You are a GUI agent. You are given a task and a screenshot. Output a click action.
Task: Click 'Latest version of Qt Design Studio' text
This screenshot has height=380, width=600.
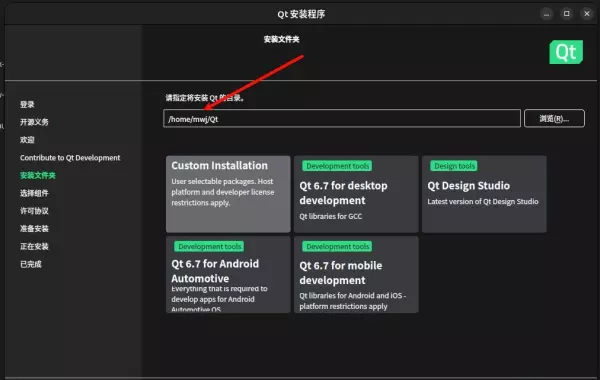483,202
